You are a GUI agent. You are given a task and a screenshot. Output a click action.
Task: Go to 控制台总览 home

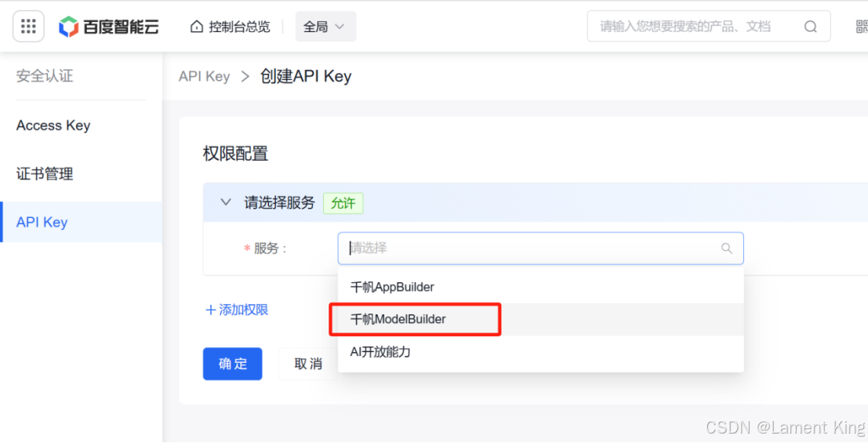(x=231, y=27)
